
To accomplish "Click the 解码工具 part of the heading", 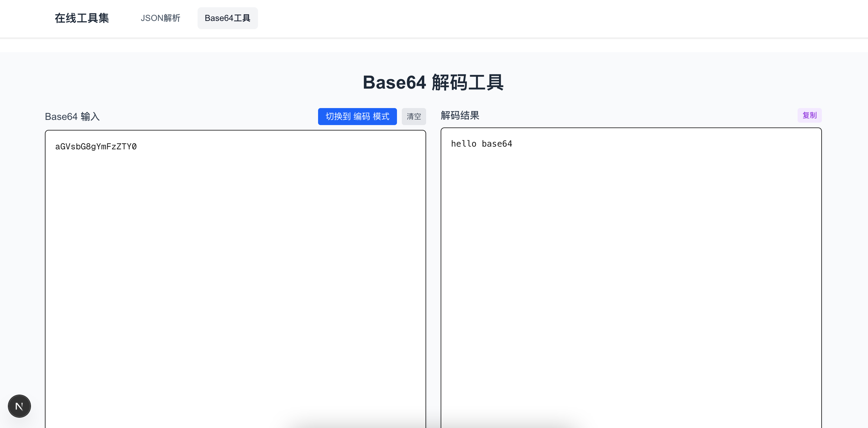I will pos(467,83).
